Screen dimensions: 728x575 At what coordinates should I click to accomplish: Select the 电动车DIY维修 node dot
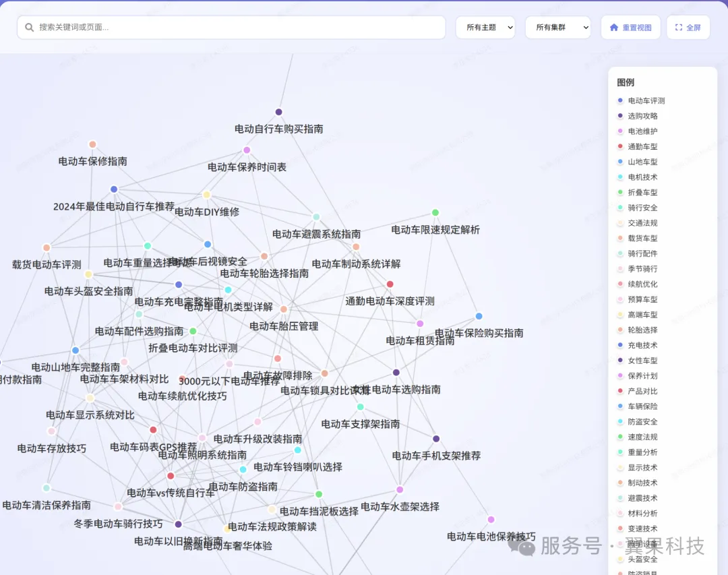(207, 195)
